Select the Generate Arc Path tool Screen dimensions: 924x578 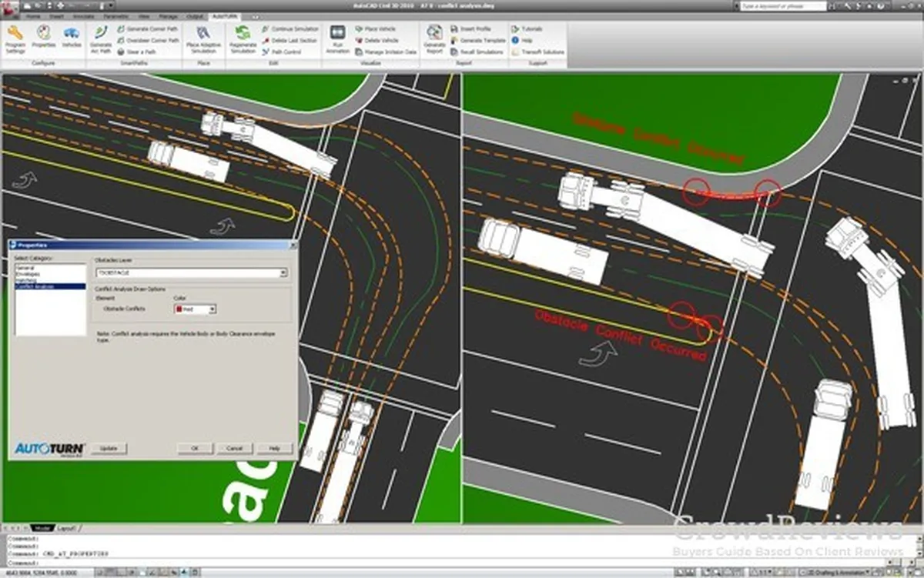point(100,38)
